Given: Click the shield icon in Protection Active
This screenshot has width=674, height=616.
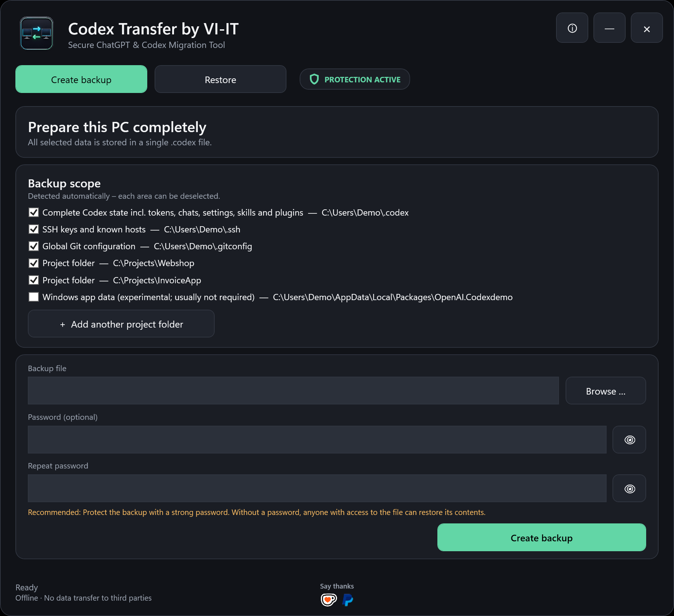Looking at the screenshot, I should tap(314, 79).
